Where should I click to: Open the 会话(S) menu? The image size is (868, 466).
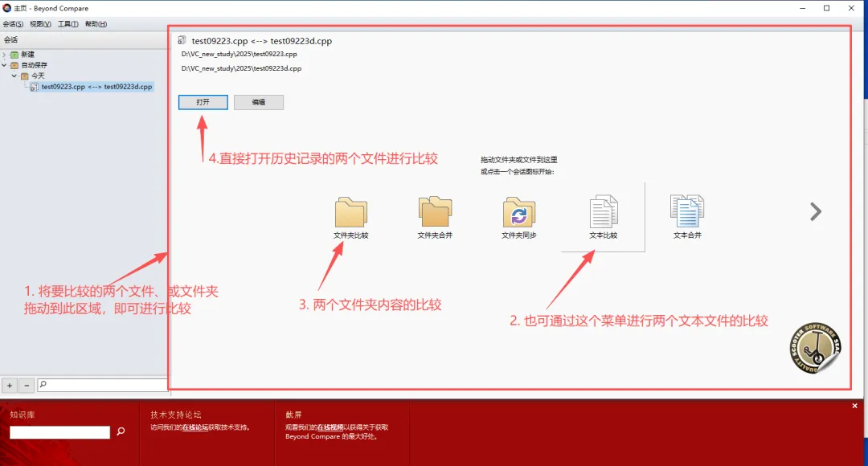tap(13, 24)
